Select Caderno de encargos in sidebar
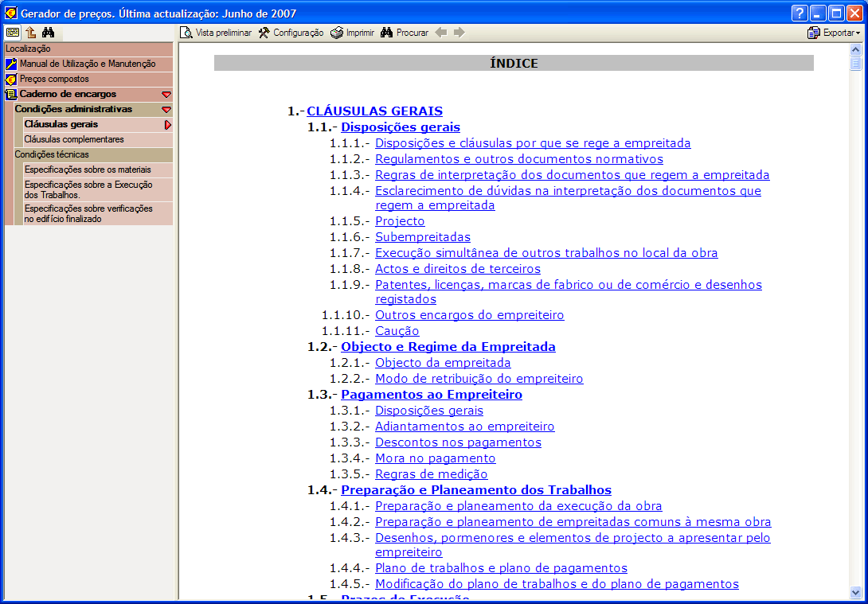This screenshot has height=604, width=868. pyautogui.click(x=88, y=94)
